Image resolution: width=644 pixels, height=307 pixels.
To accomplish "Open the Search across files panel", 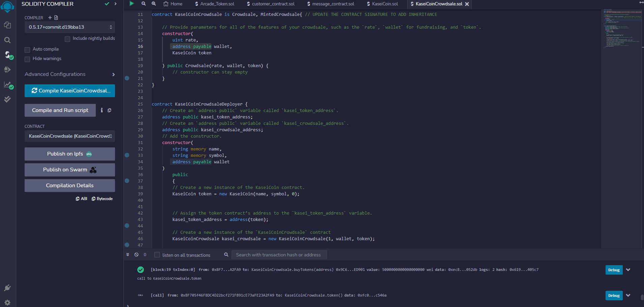I will coord(7,40).
